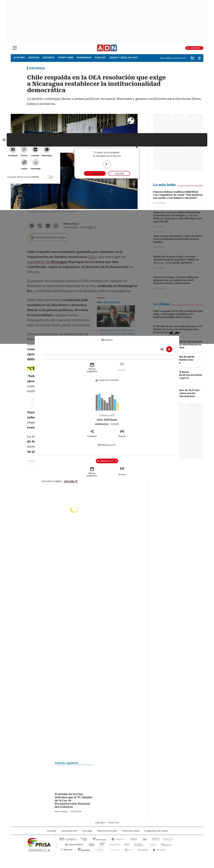Open the PODCAST menu item
214x868 pixels.
[x=100, y=58]
